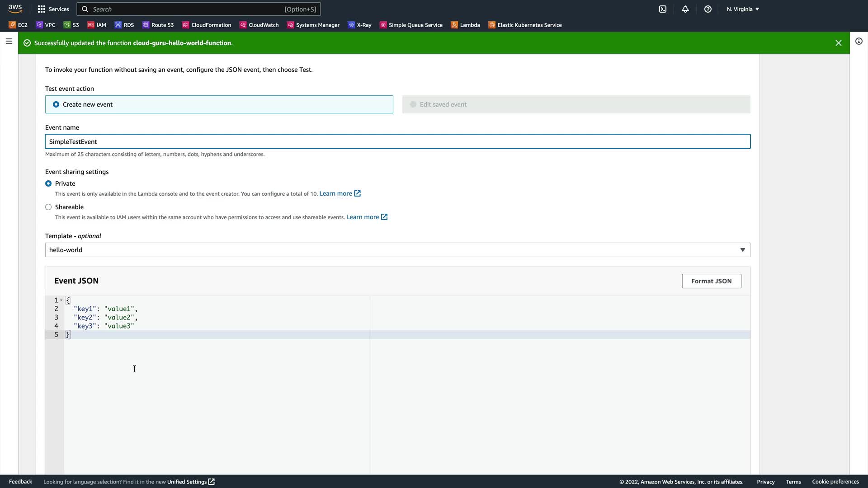Open CloudShell terminal icon
This screenshot has width=868, height=488.
point(663,9)
